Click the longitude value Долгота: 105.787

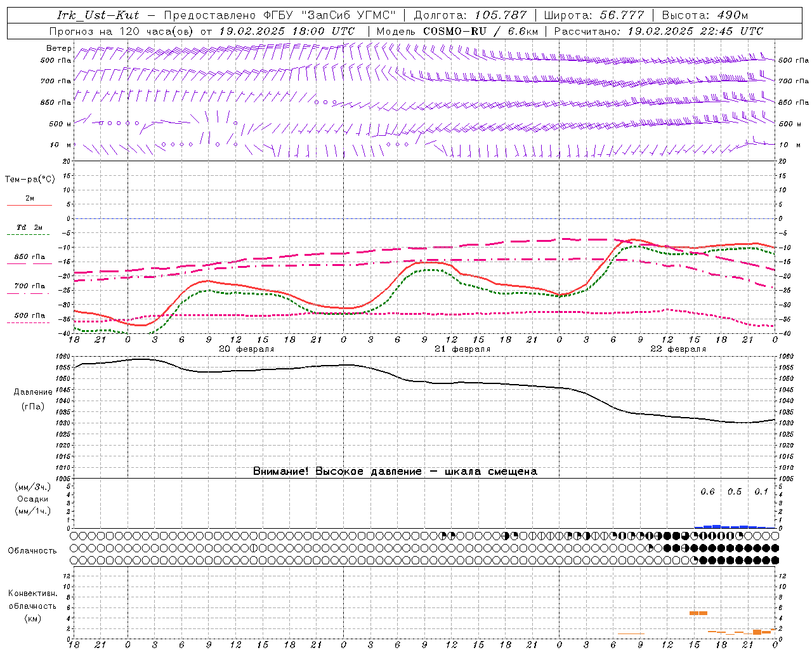pos(470,15)
